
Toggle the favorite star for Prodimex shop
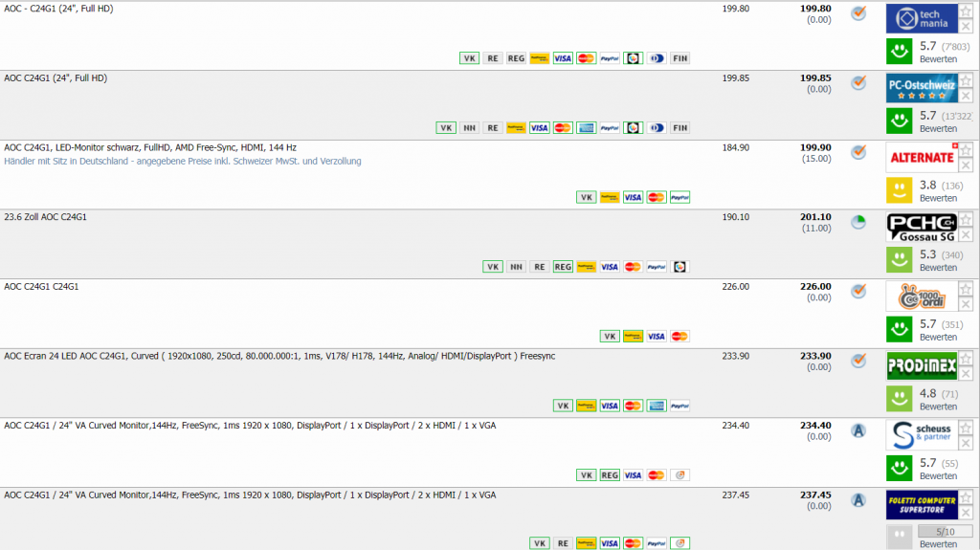(x=967, y=359)
